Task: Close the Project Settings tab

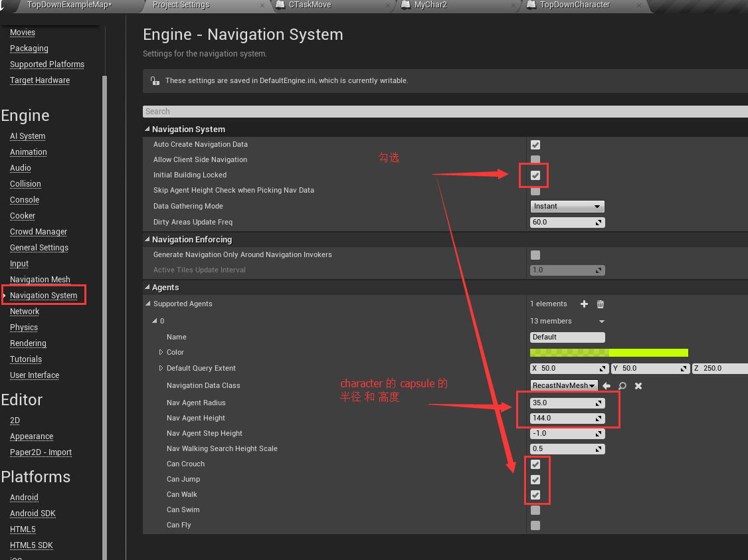Action: pos(262,5)
